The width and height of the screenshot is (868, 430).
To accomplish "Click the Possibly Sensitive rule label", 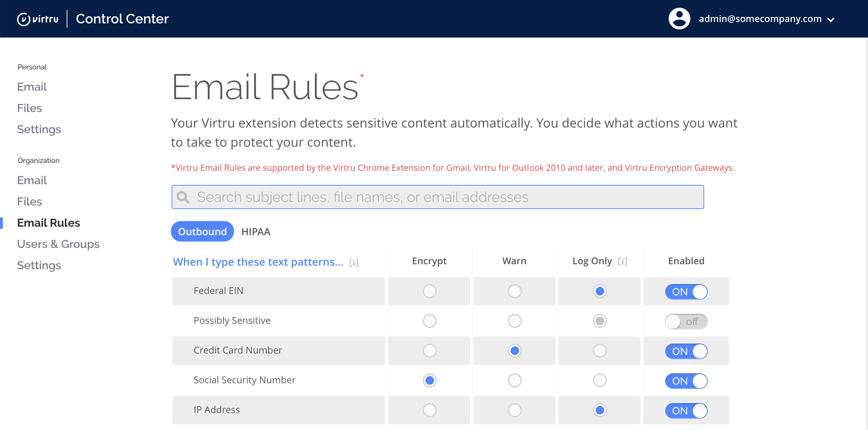I will [x=232, y=321].
